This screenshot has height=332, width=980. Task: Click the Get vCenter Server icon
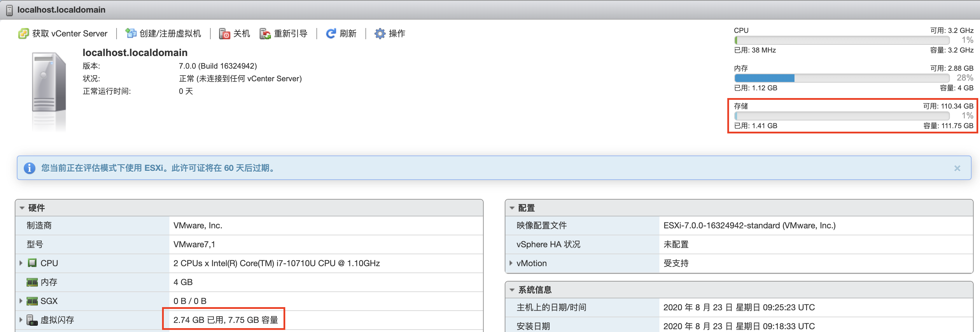23,34
